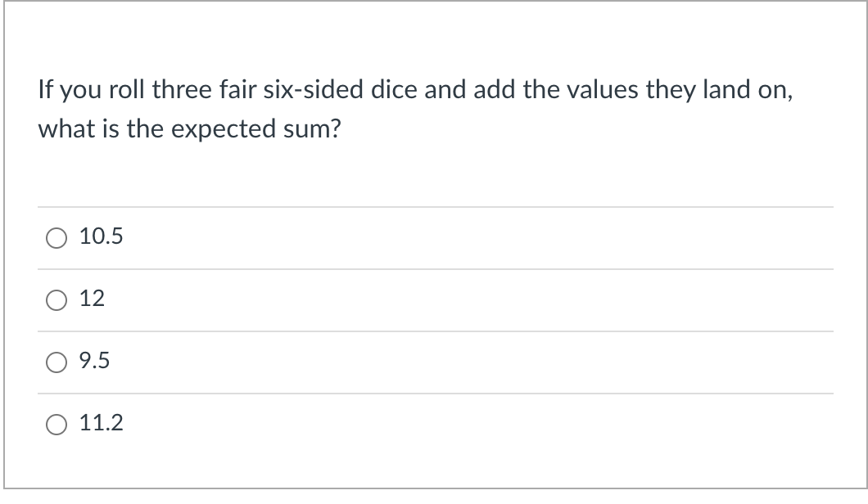The height and width of the screenshot is (504, 868).
Task: Click the 9.5 answer label text
Action: 95,362
